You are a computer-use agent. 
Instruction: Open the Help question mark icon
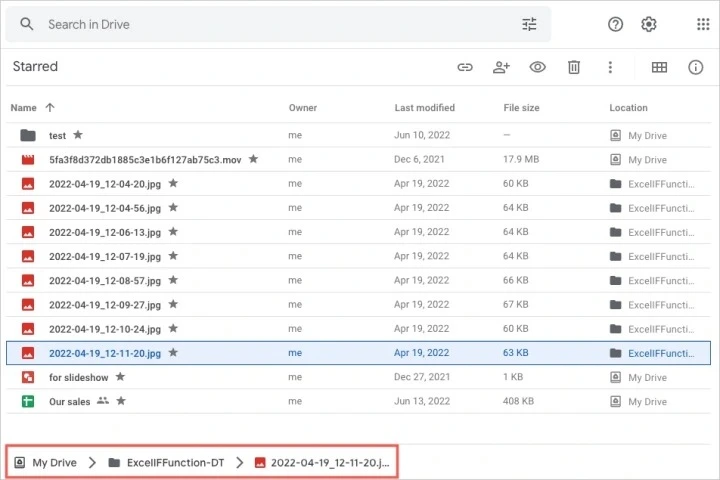point(615,24)
